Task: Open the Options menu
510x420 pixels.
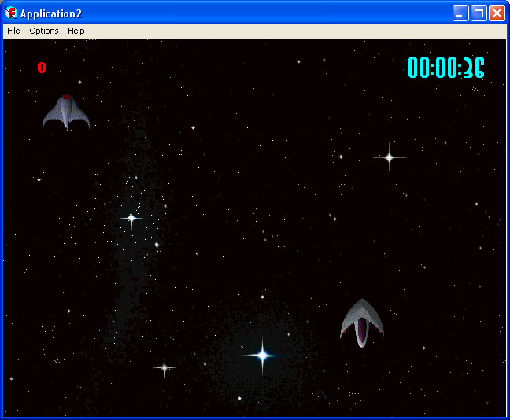Action: [x=44, y=31]
